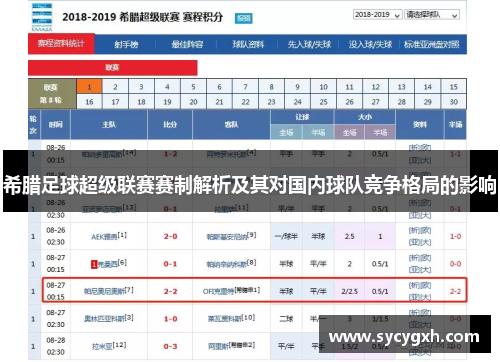
Task: Open the 阿里斯 away team link
Action: click(x=218, y=347)
